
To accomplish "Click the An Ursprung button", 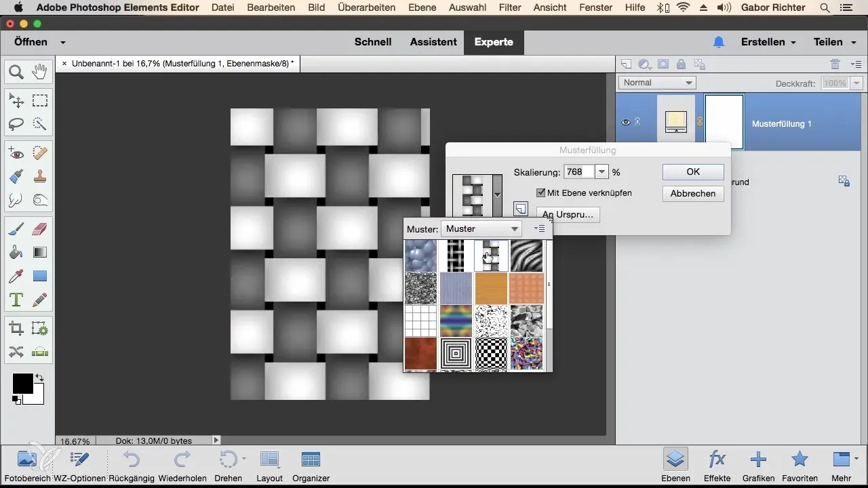I will (x=568, y=215).
